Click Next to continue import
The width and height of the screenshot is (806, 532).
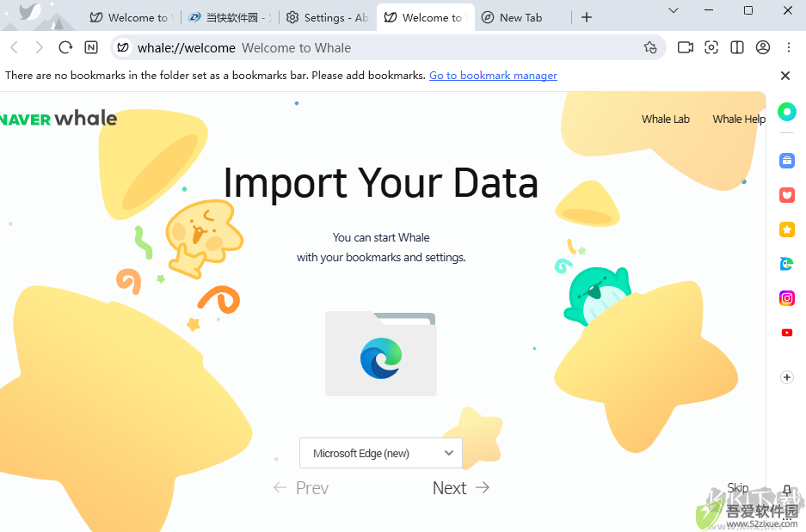(x=461, y=488)
